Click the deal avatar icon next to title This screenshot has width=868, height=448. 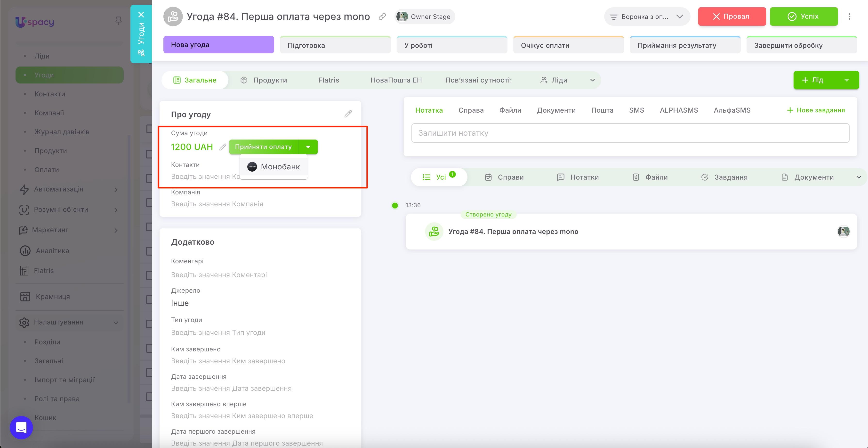pos(173,16)
